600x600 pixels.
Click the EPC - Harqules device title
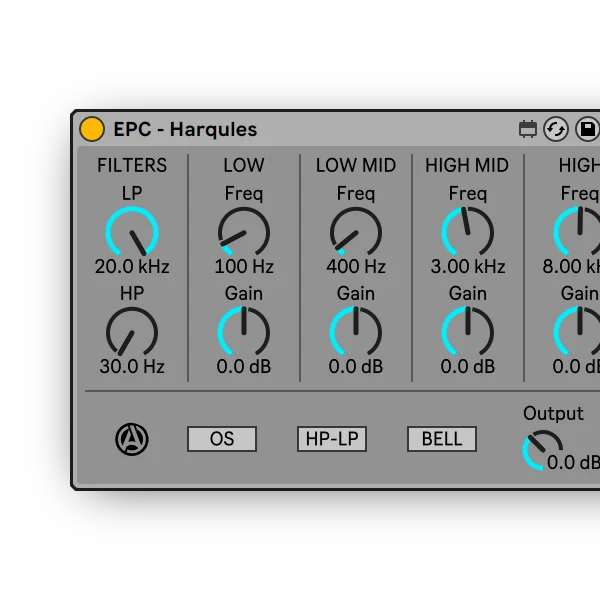185,129
